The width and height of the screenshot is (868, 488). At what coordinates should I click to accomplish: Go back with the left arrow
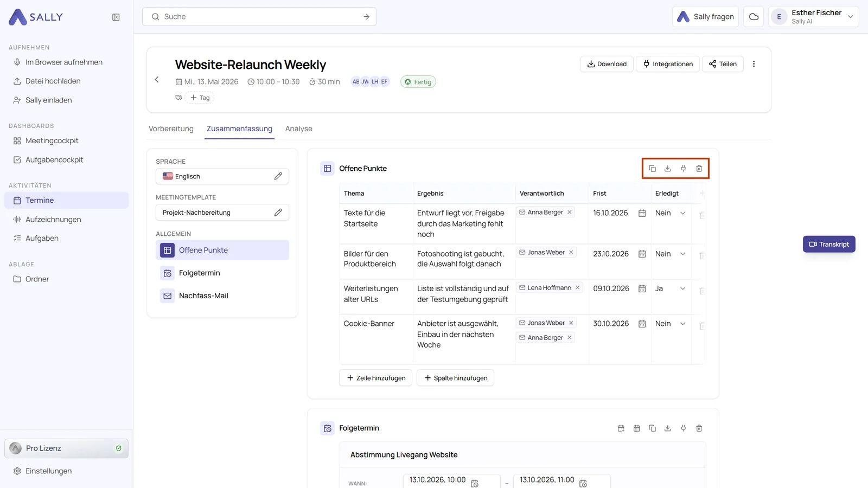pos(157,80)
